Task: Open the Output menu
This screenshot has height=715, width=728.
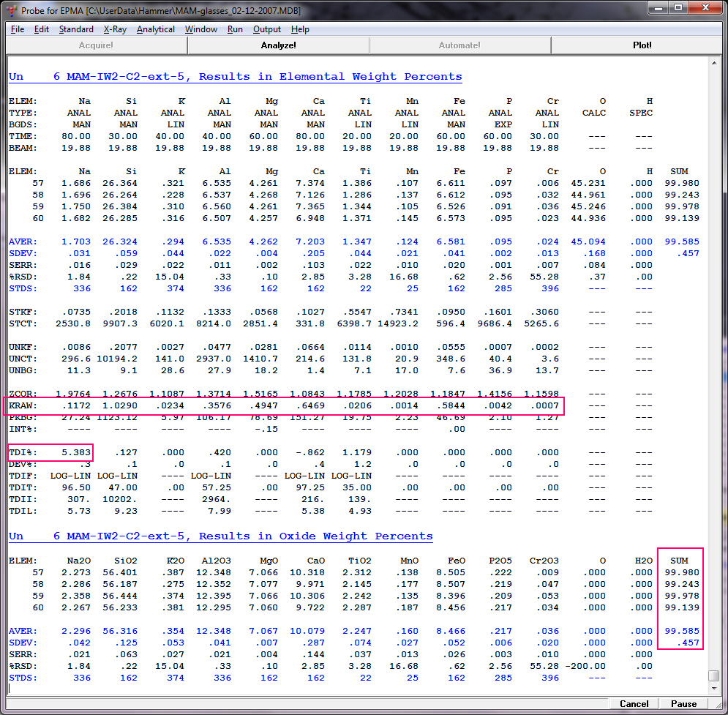Action: pos(267,29)
